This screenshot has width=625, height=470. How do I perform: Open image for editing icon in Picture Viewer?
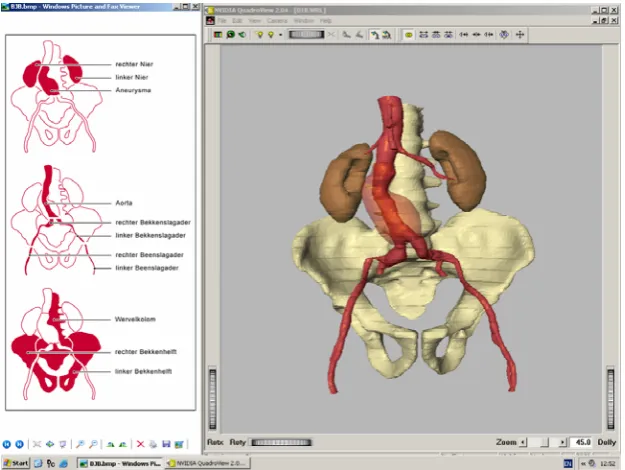[x=179, y=444]
